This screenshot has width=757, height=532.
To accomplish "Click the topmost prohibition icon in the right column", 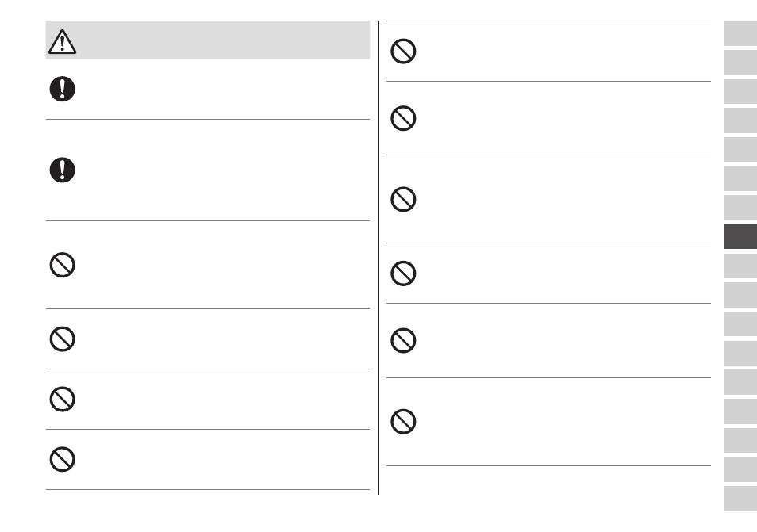I will [403, 51].
